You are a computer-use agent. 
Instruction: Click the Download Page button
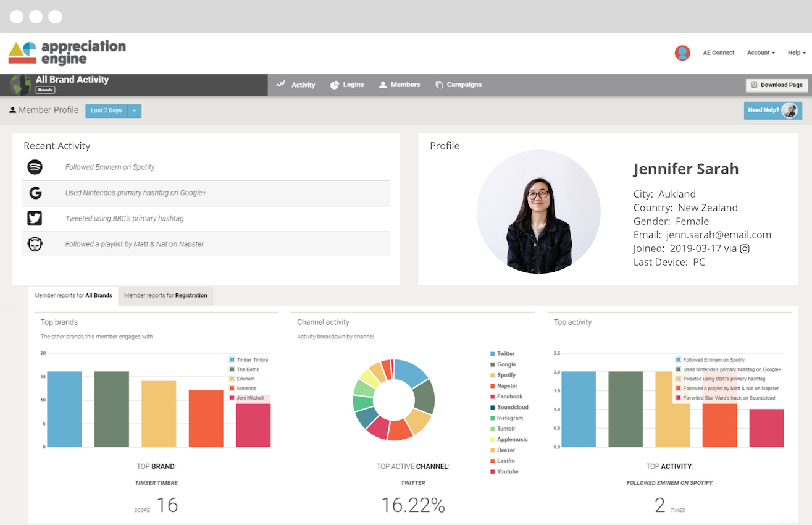777,85
